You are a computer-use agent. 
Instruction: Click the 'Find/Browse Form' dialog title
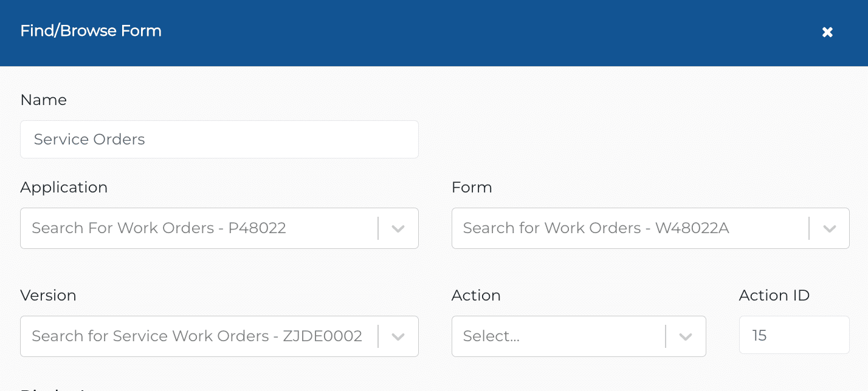click(91, 31)
